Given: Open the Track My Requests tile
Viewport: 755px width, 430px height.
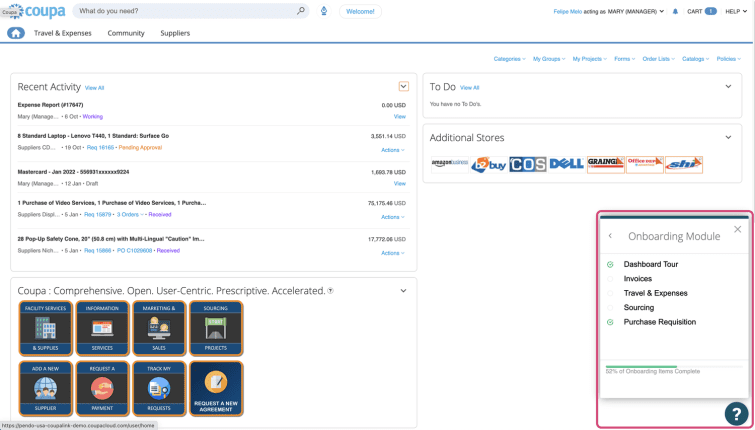Looking at the screenshot, I should [159, 388].
